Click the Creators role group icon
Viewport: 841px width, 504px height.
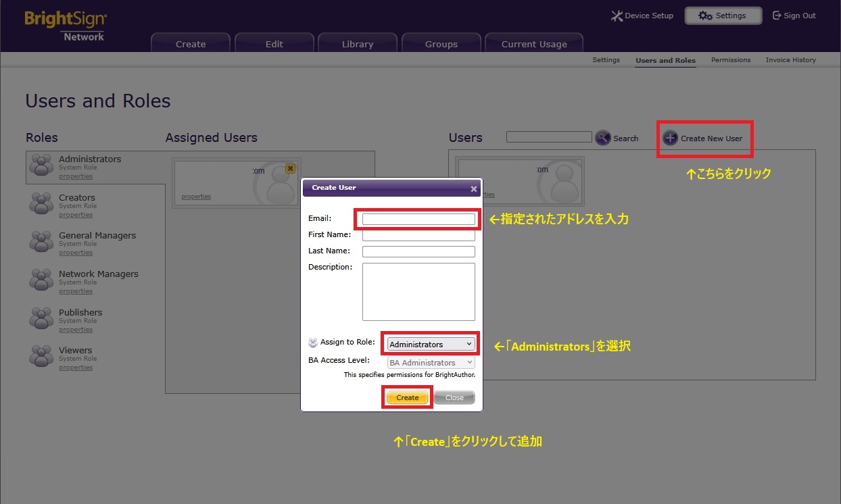tap(41, 203)
